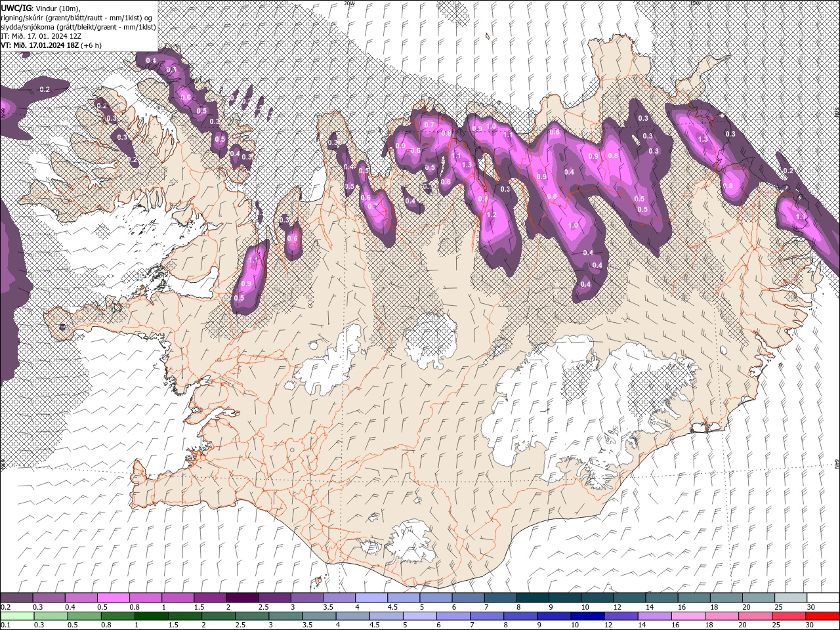Select the dark teal swatch labeled 8 in snow legend

(532, 598)
